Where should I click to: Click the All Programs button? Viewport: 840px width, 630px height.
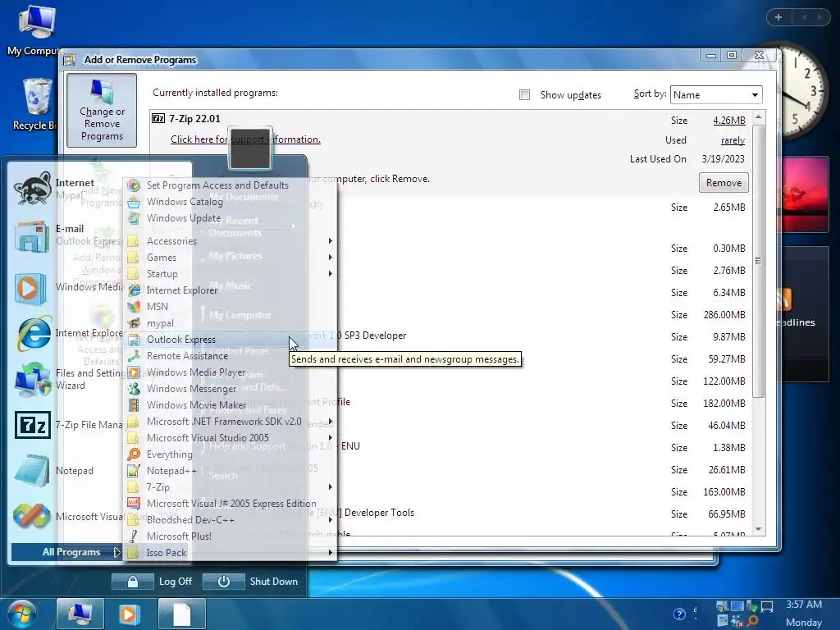66,552
